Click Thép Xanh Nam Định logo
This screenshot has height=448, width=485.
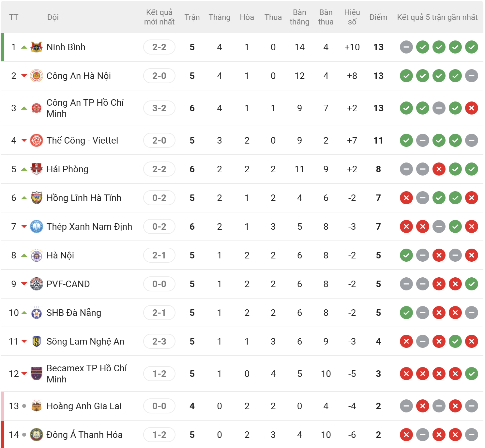(37, 226)
